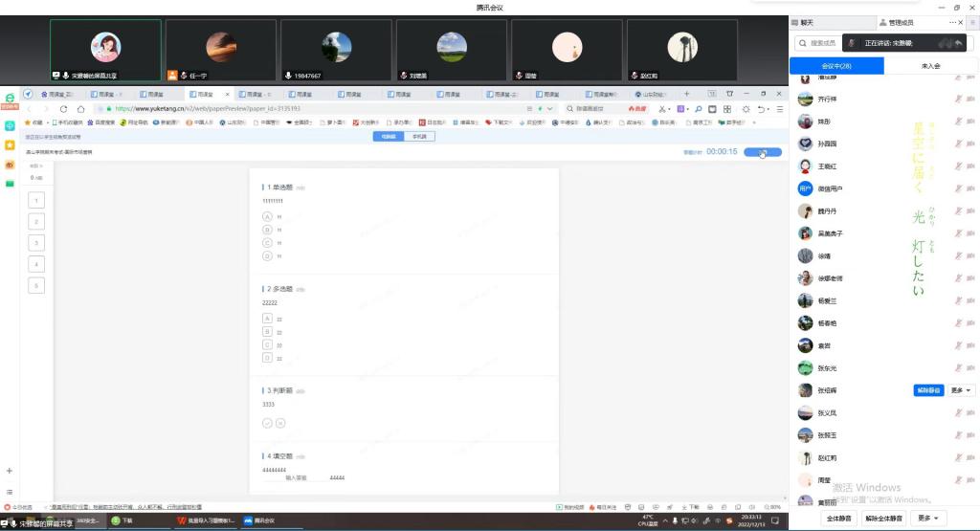Click the search icon in member search box
Image resolution: width=980 pixels, height=531 pixels.
(x=802, y=43)
